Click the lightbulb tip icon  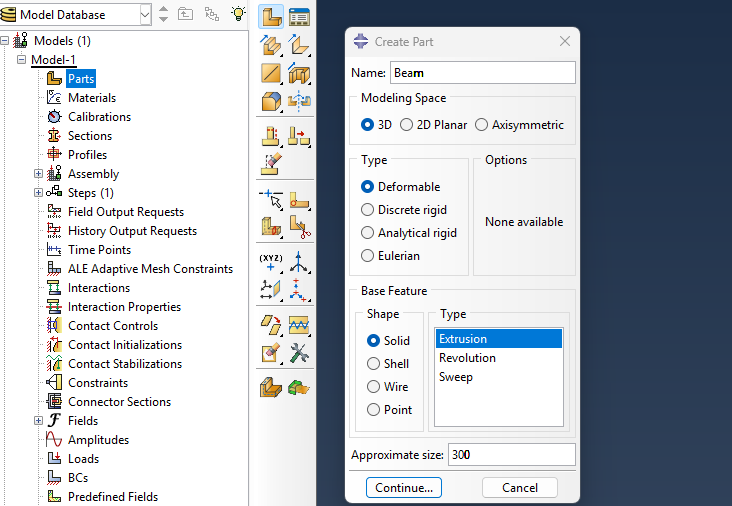point(238,14)
